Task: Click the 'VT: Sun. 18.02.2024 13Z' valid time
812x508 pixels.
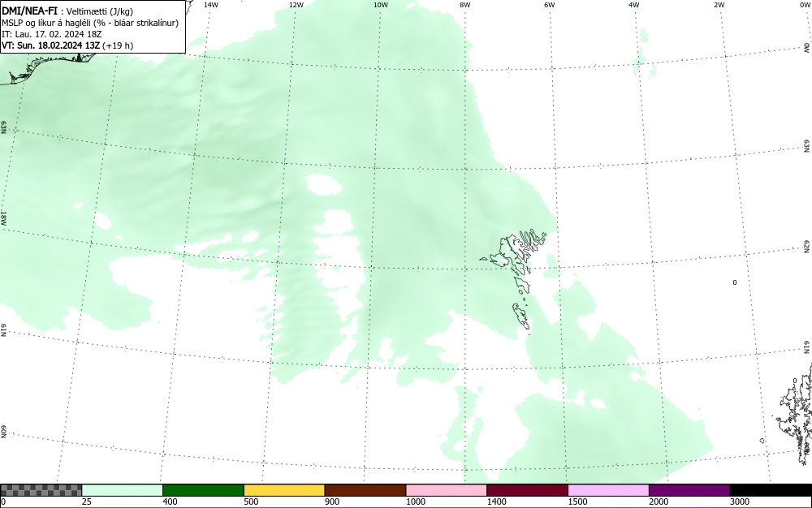Action: [x=50, y=45]
